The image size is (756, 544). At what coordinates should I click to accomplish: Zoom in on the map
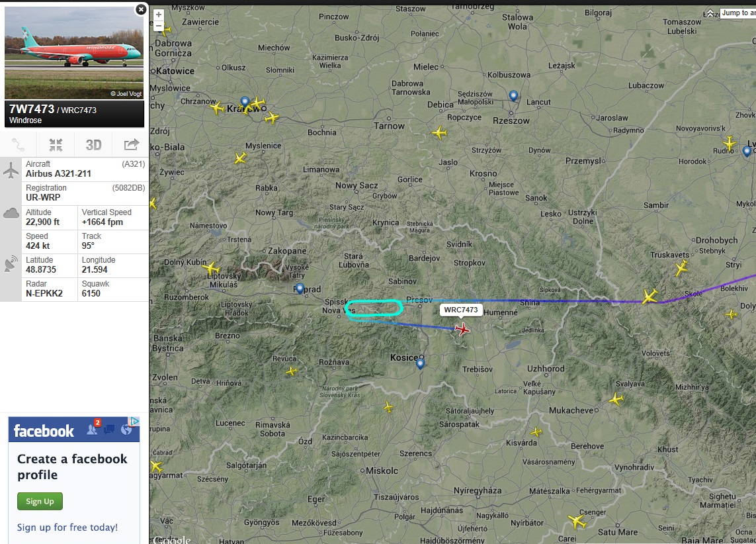(158, 15)
